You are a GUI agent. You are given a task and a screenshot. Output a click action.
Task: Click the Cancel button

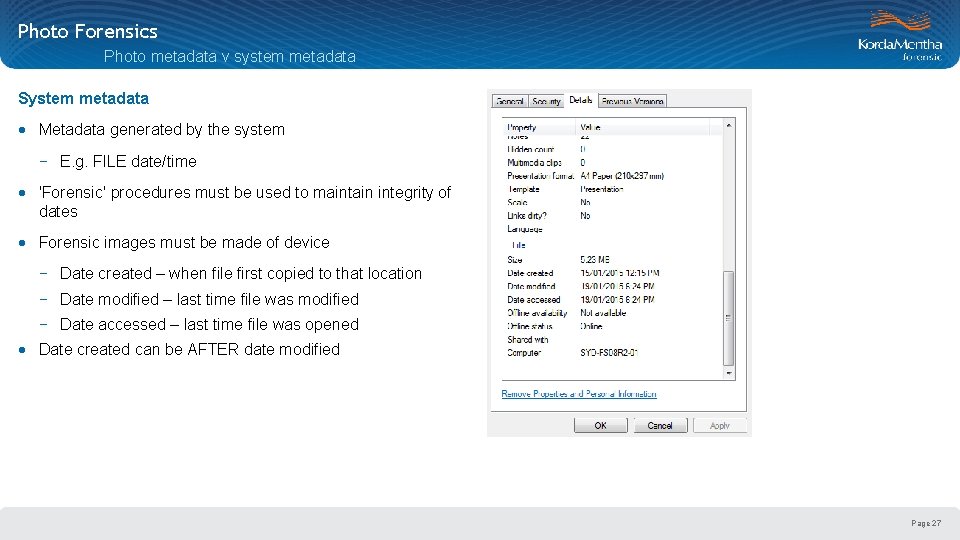[660, 426]
